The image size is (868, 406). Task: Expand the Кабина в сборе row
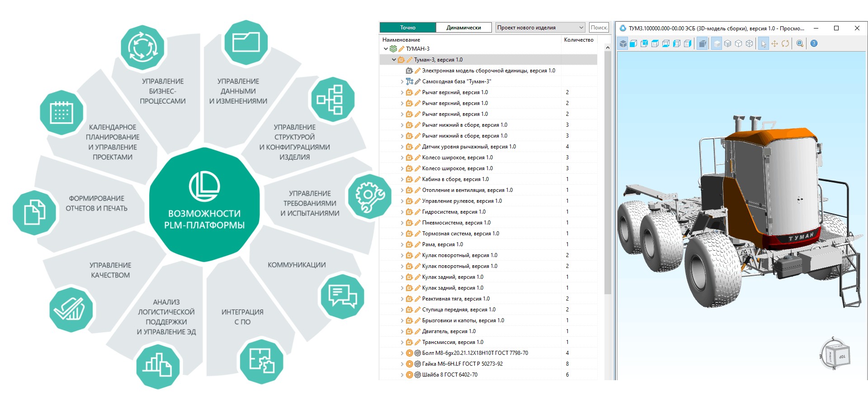(402, 179)
